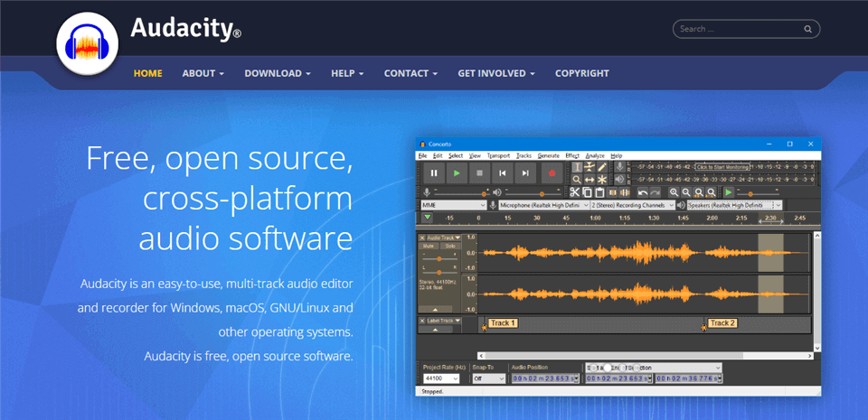Close the Audio Track with its X

(x=422, y=238)
